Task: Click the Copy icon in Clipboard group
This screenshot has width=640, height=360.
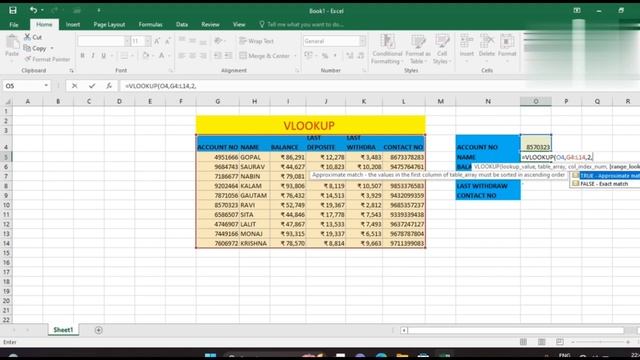Action: [x=27, y=48]
